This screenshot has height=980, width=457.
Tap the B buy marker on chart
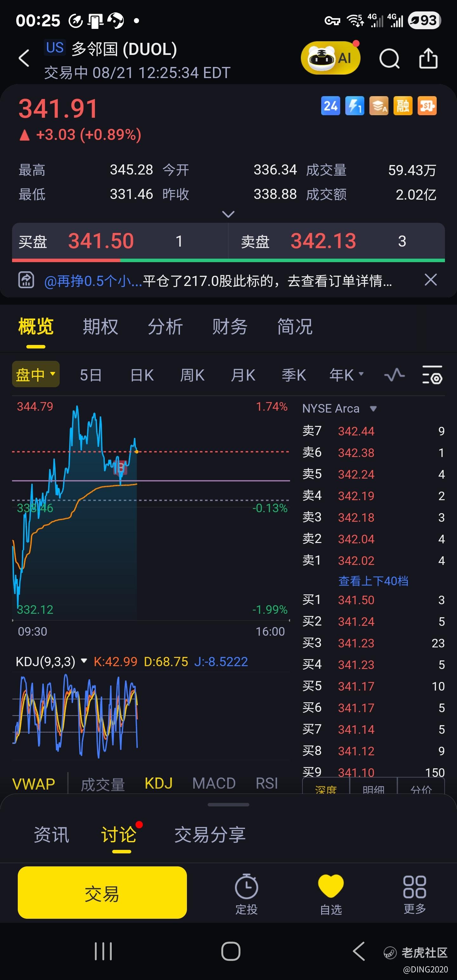(x=120, y=468)
